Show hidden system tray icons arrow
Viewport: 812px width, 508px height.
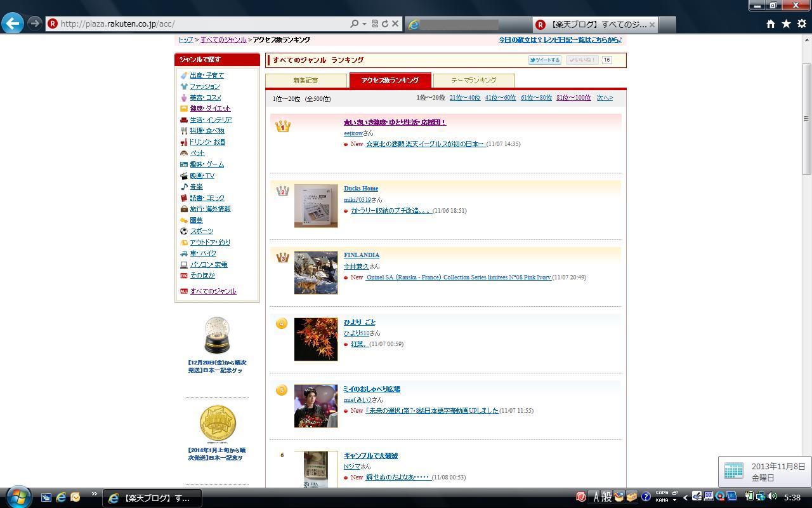pos(685,497)
